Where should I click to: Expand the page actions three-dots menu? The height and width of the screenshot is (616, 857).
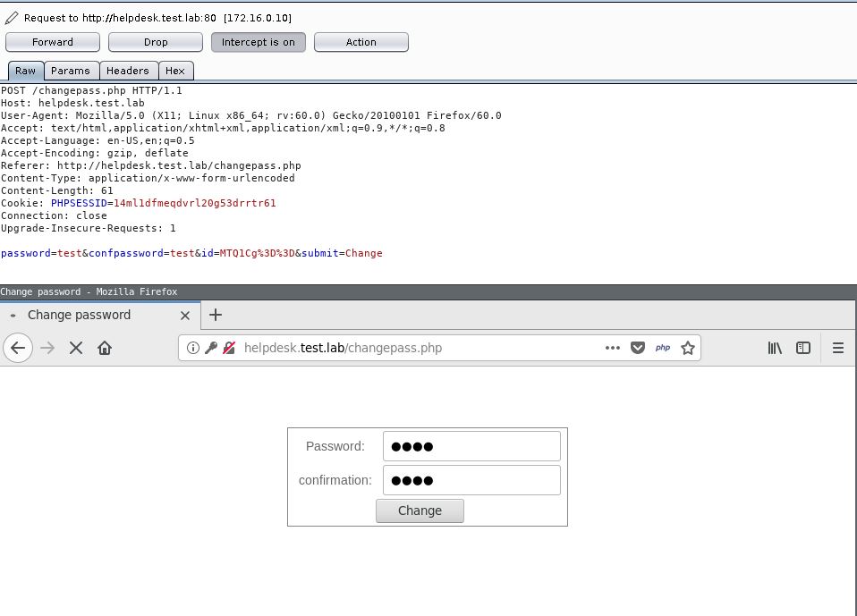click(613, 348)
